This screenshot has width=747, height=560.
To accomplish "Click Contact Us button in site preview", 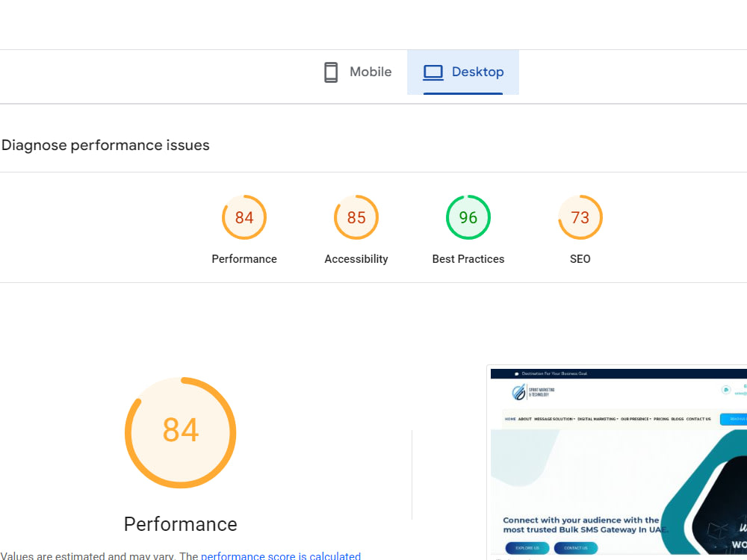I will pos(575,548).
